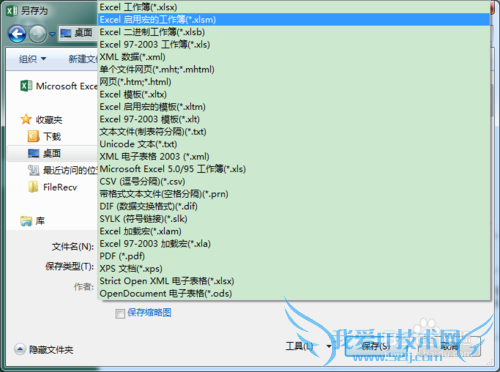
Task: Click the desktop icon in address bar
Action: 66,33
